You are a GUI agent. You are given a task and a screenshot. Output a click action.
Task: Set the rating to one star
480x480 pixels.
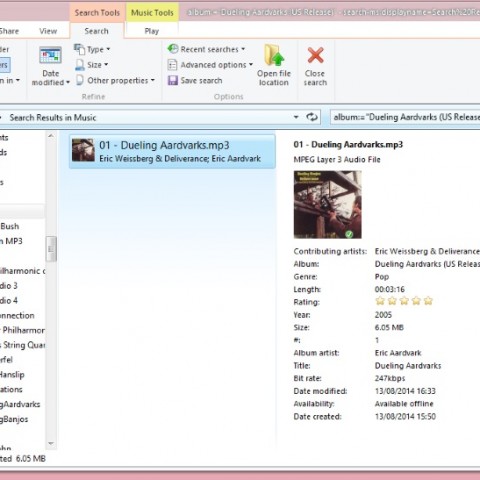[x=380, y=301]
